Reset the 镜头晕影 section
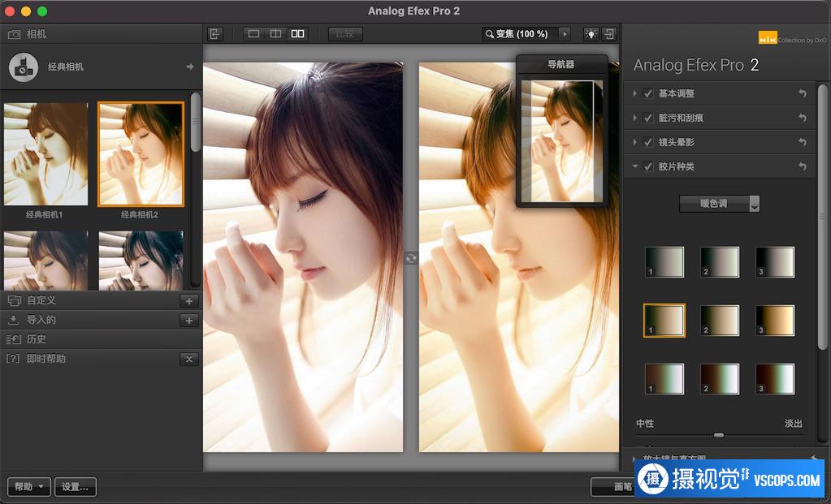Image resolution: width=831 pixels, height=504 pixels. [x=803, y=142]
